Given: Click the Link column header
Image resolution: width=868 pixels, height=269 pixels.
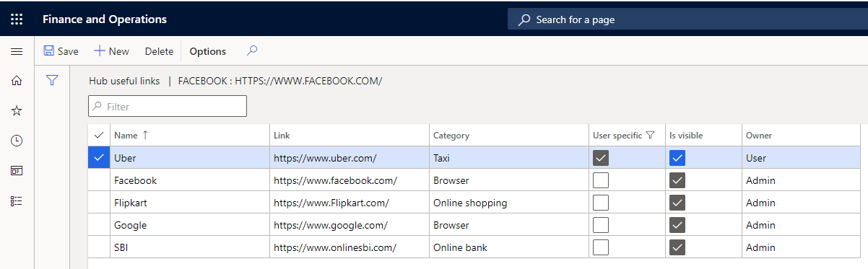Looking at the screenshot, I should click(x=350, y=135).
